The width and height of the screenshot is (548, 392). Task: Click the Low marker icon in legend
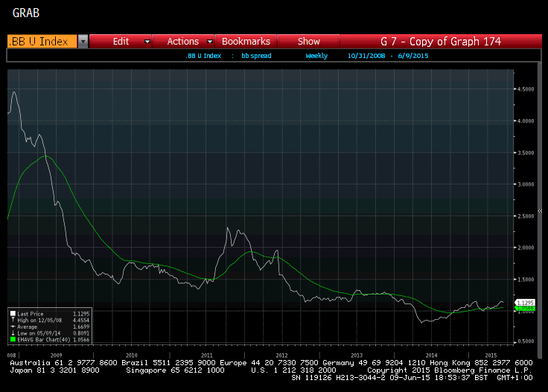13,332
